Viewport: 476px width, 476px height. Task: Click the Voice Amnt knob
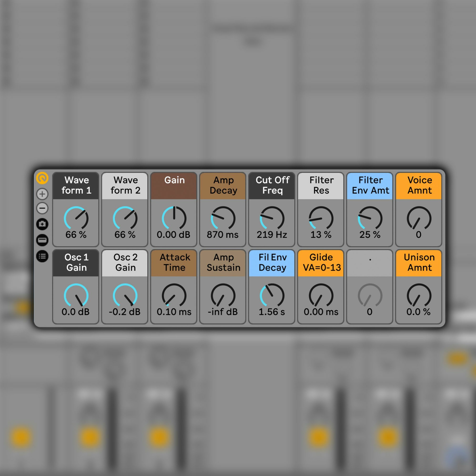[419, 218]
